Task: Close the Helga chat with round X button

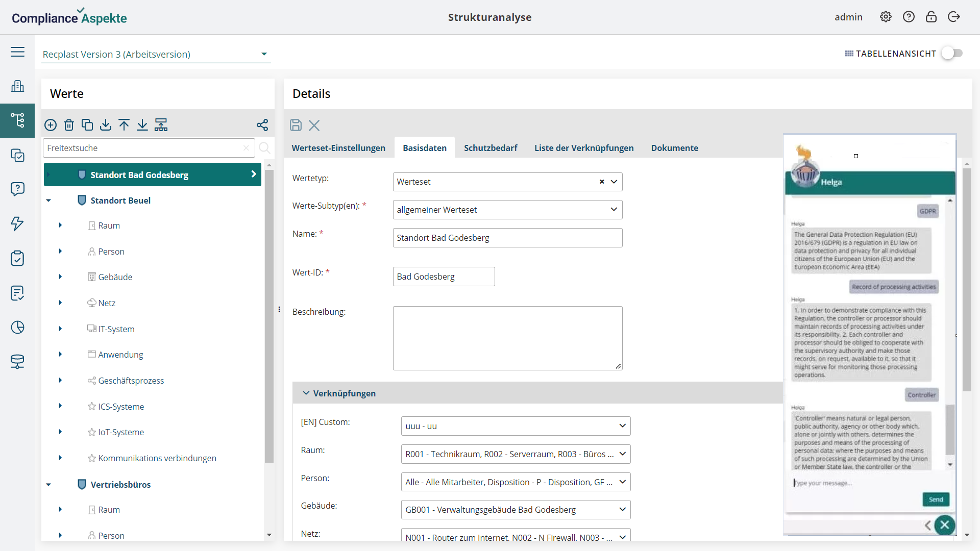Action: pyautogui.click(x=945, y=524)
